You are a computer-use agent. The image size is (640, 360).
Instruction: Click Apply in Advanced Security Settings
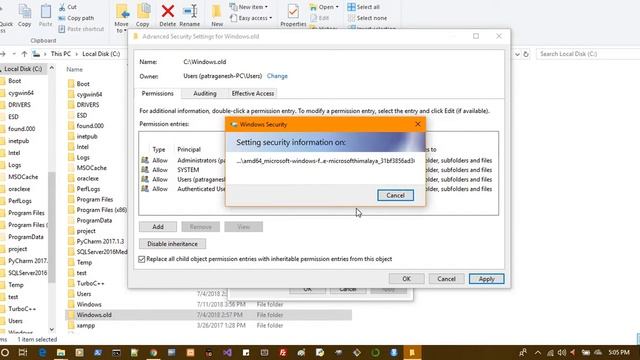(x=486, y=279)
